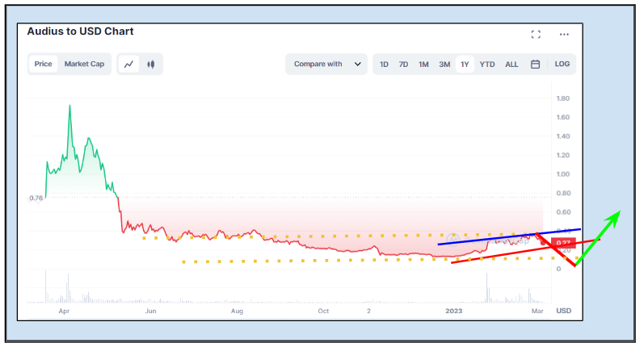Set the chart range to 3M
This screenshot has width=644, height=347.
pyautogui.click(x=444, y=65)
